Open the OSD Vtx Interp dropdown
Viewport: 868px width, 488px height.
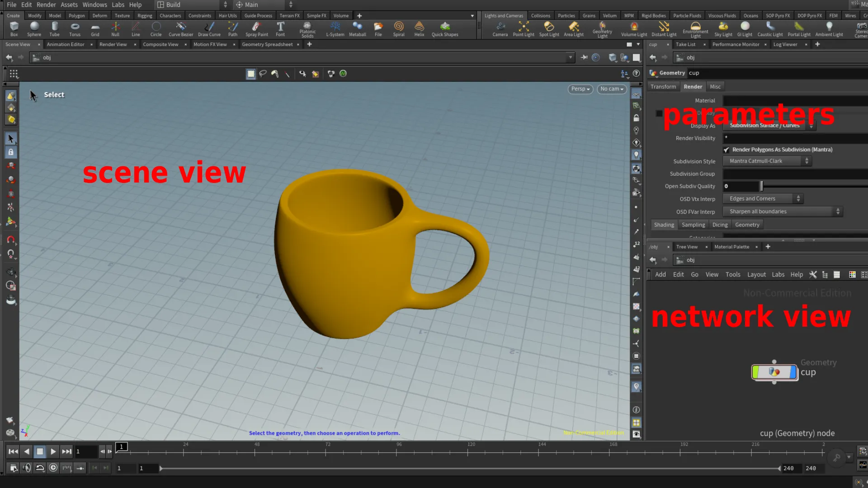[x=762, y=198]
